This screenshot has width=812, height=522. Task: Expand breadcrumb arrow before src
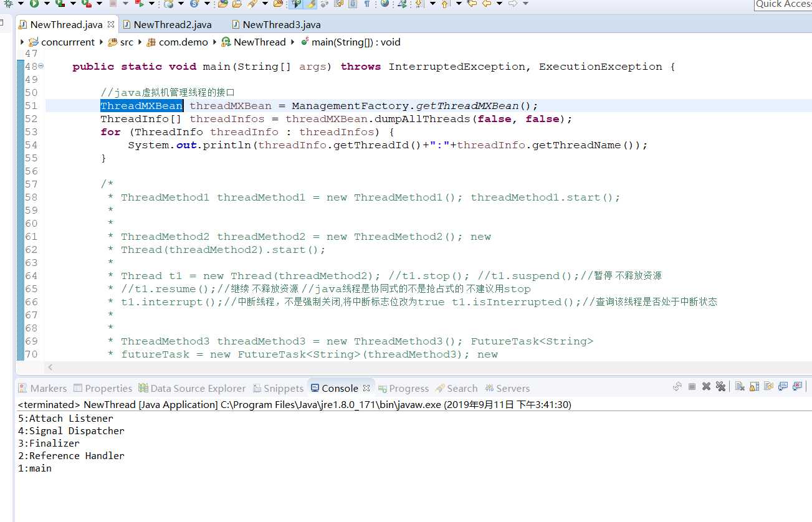pos(101,42)
